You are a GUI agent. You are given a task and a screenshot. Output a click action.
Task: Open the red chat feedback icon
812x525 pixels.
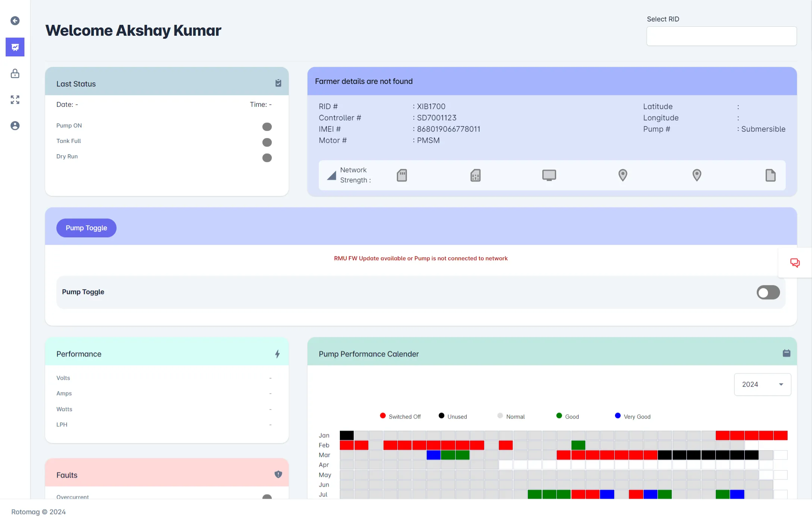tap(795, 262)
